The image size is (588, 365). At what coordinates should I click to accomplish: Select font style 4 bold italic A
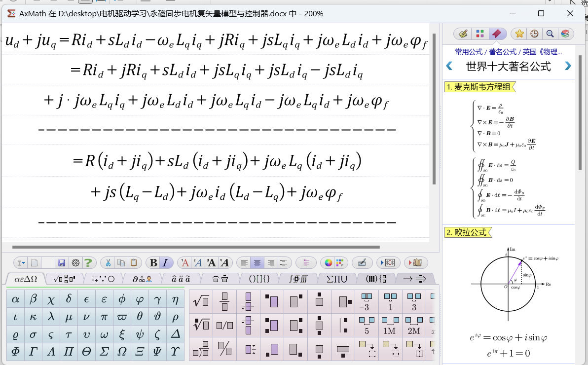click(x=224, y=263)
